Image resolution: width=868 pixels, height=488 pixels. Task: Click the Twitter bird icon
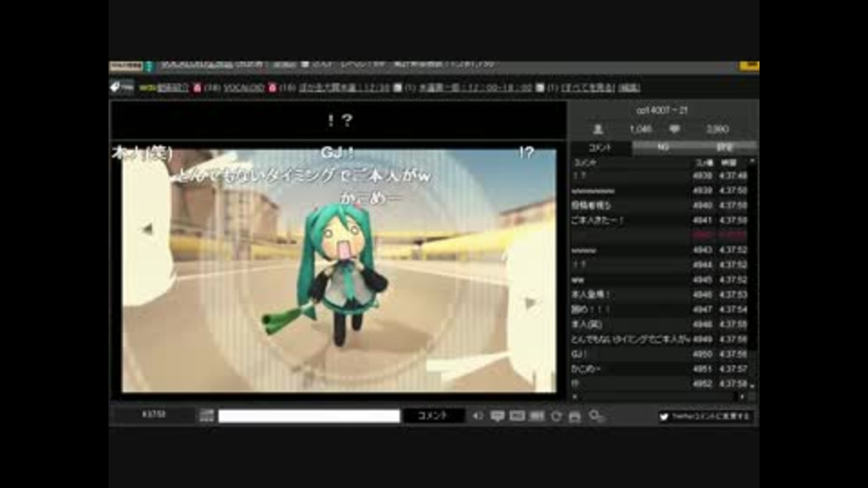point(665,417)
